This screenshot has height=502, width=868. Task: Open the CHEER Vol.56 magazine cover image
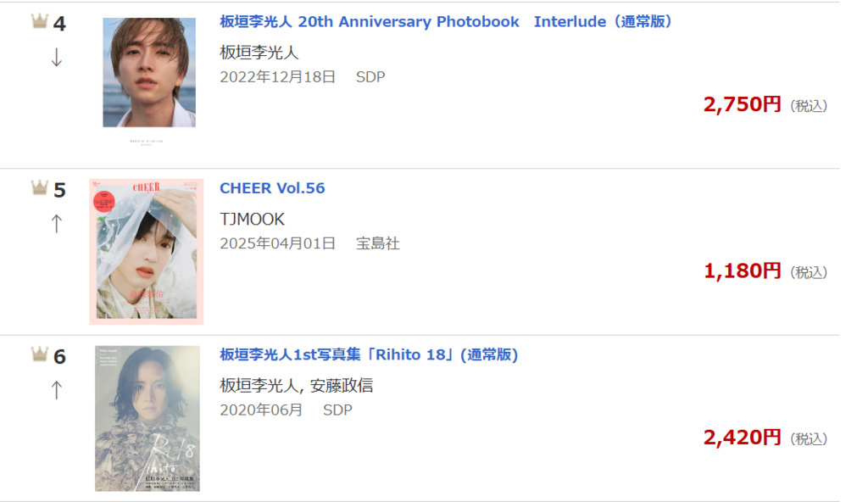pos(146,252)
